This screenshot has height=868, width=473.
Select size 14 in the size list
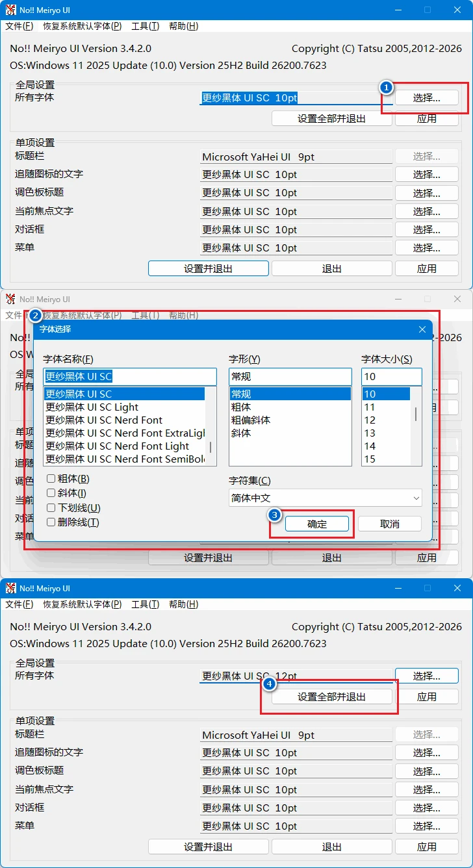386,446
